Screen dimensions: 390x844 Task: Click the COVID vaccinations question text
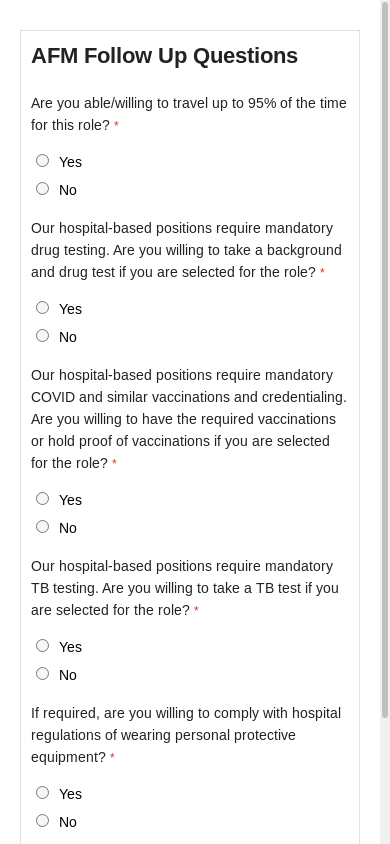pyautogui.click(x=189, y=419)
